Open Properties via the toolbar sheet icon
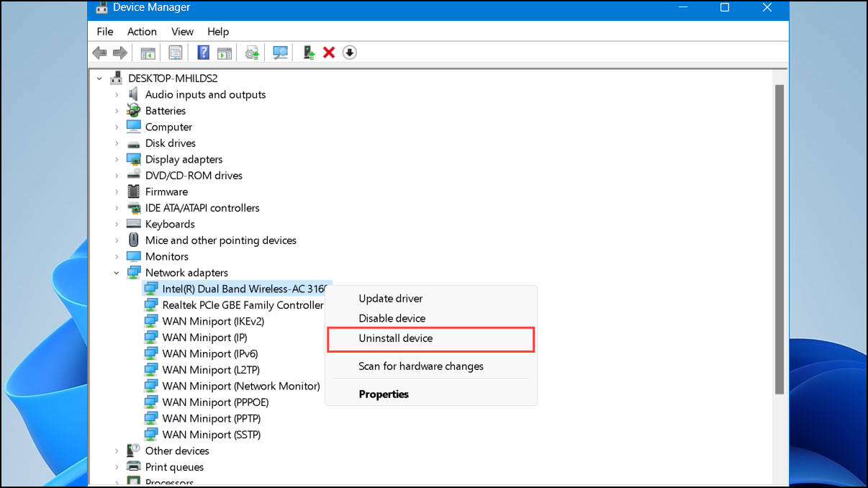The height and width of the screenshot is (488, 868). point(175,53)
